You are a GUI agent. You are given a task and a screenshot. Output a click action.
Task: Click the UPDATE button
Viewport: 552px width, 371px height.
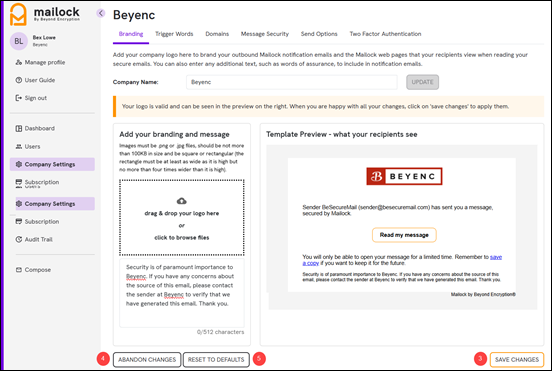(x=422, y=82)
